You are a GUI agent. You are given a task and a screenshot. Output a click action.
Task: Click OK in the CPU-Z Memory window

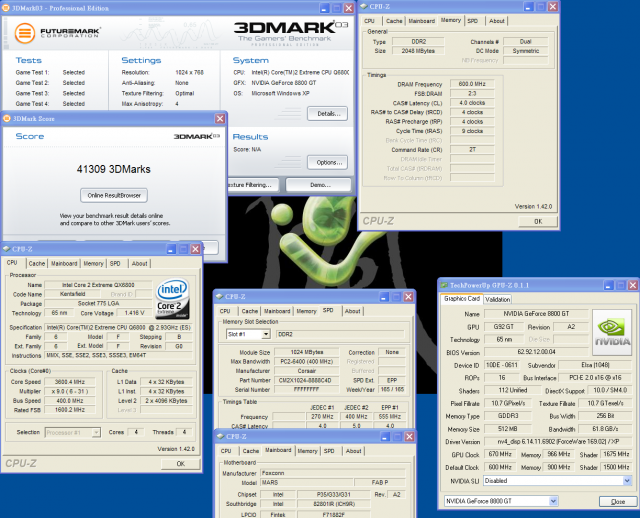(538, 221)
